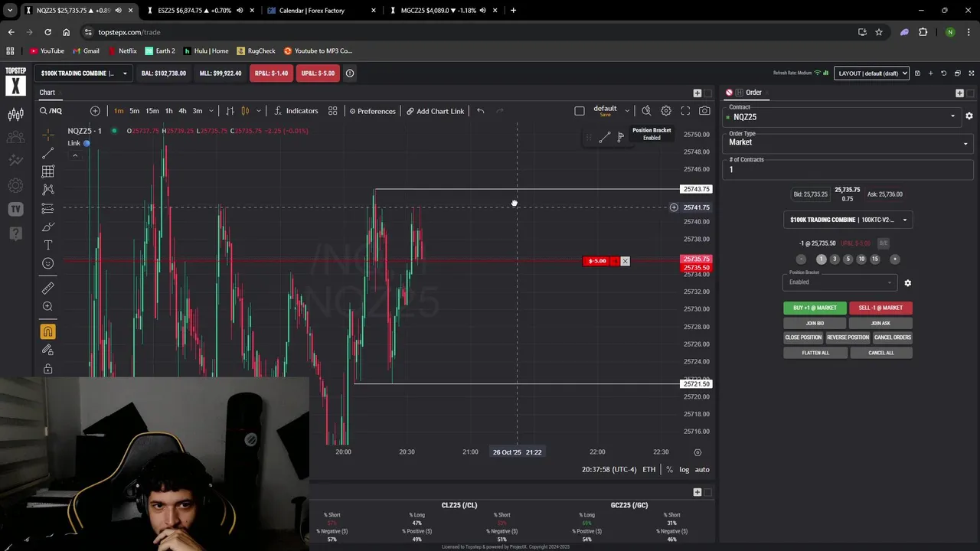980x551 pixels.
Task: Open the sidebar settings gear
Action: (15, 185)
